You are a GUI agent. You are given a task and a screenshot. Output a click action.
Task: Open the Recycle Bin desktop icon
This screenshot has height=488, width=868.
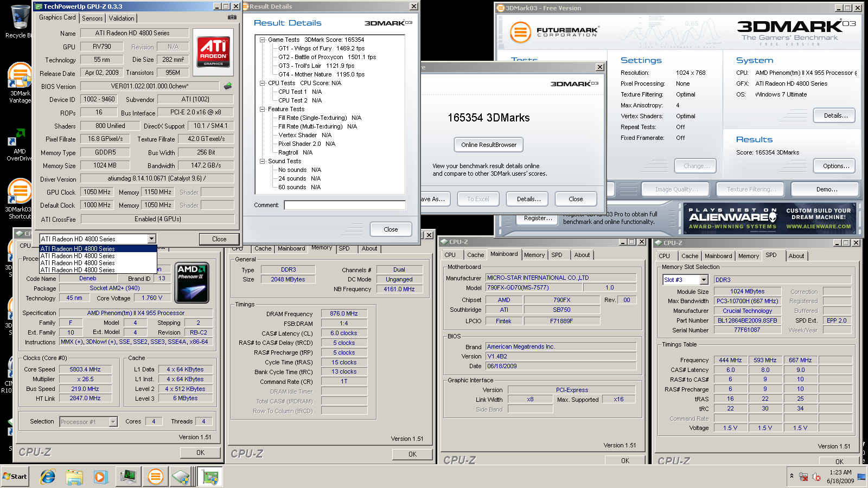point(18,22)
